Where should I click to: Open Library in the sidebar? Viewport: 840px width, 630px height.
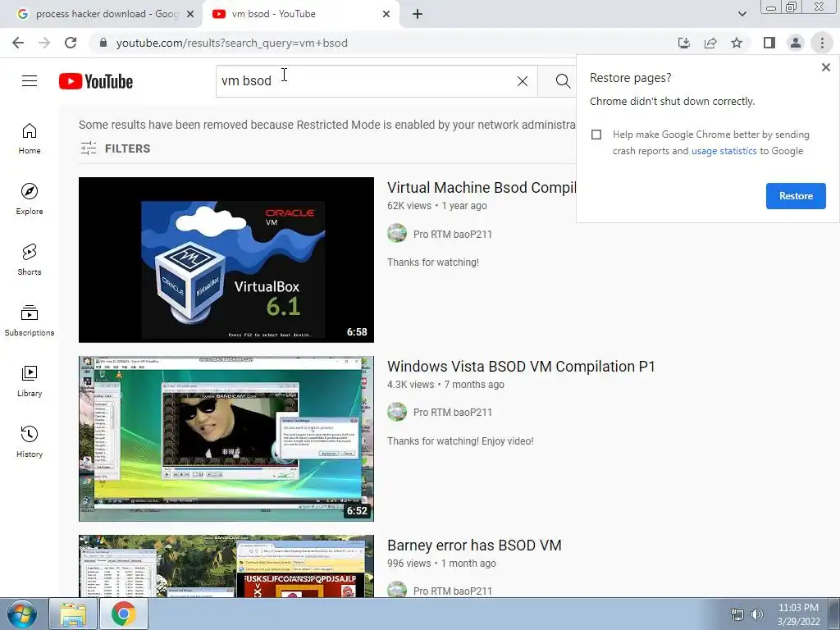(x=30, y=381)
